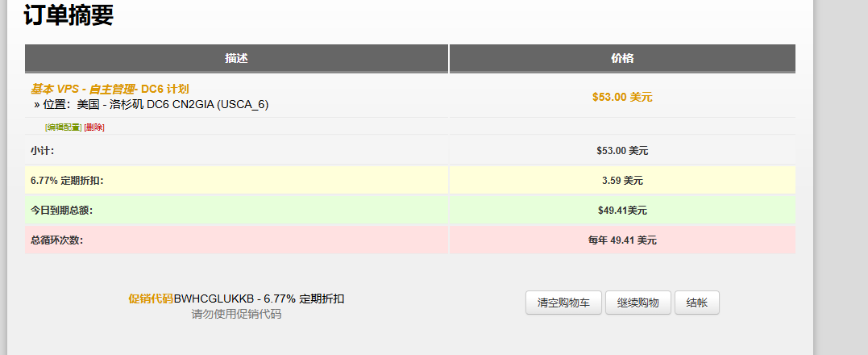This screenshot has height=355, width=868.
Task: Click the 小计 row label
Action: click(x=43, y=150)
